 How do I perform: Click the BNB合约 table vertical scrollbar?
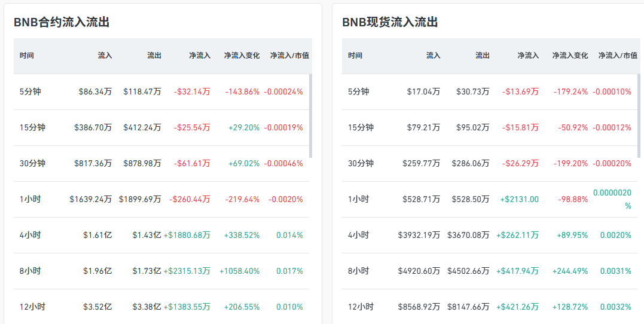310,116
